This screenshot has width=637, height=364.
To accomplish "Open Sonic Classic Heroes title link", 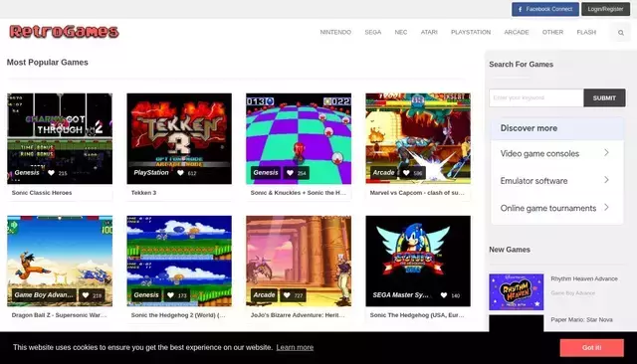I will point(42,193).
